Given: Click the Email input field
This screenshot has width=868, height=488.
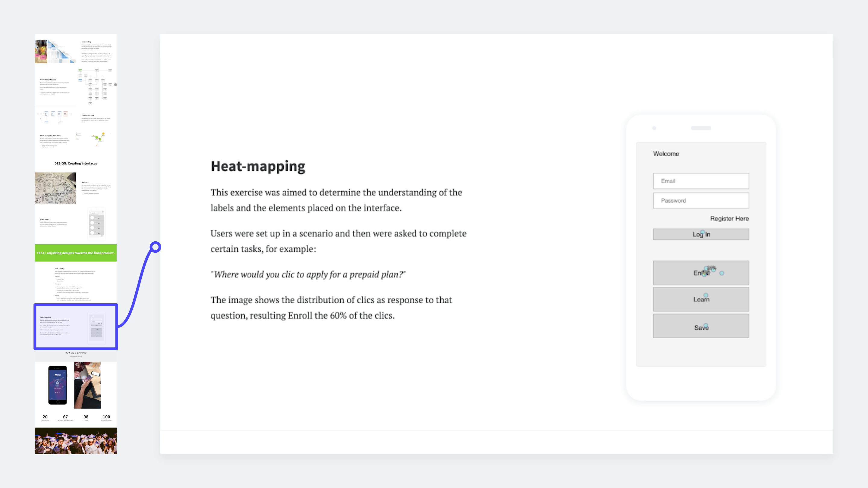Looking at the screenshot, I should [701, 180].
